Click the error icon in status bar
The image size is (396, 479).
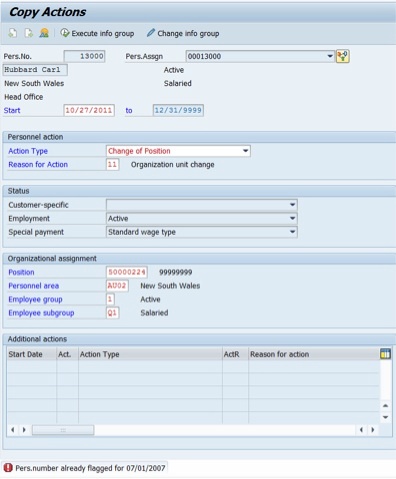(x=8, y=468)
